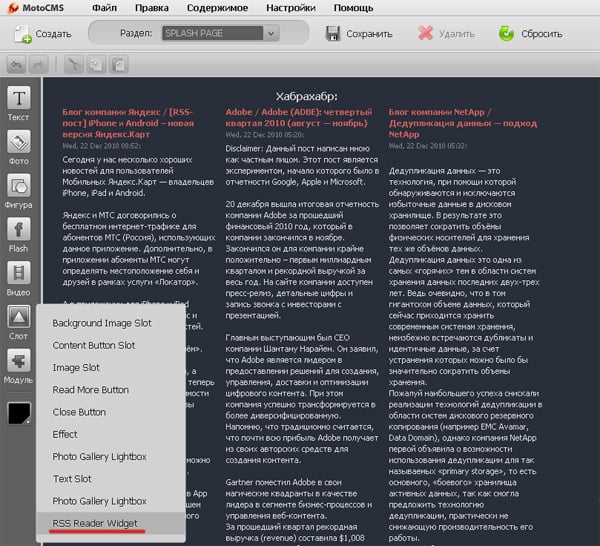Select the Text (Текст) tool
Screen dimensions: 600x546
[19, 99]
